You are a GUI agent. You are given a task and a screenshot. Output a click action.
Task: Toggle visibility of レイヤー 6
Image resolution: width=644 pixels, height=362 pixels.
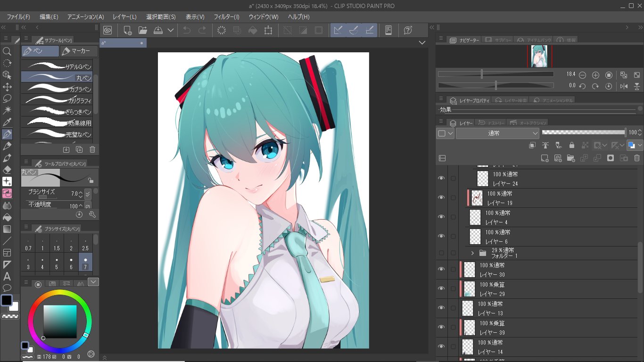(441, 236)
